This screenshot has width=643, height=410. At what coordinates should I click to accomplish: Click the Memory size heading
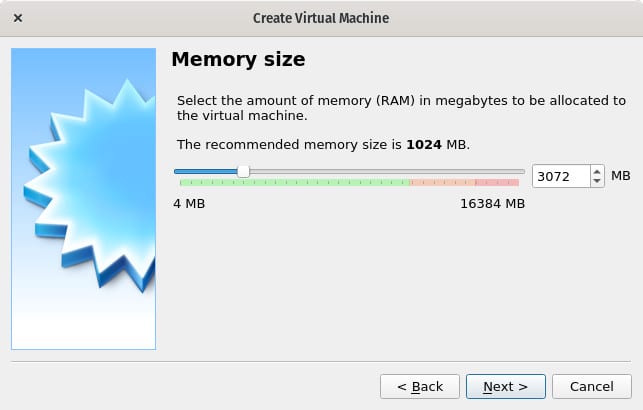tap(238, 59)
